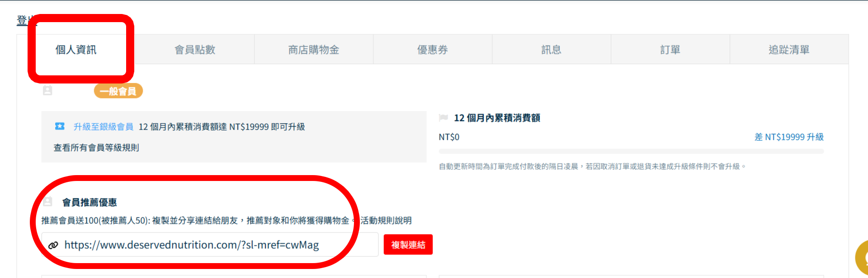This screenshot has height=278, width=868.
Task: Open the 商店購物金 tab
Action: (314, 50)
